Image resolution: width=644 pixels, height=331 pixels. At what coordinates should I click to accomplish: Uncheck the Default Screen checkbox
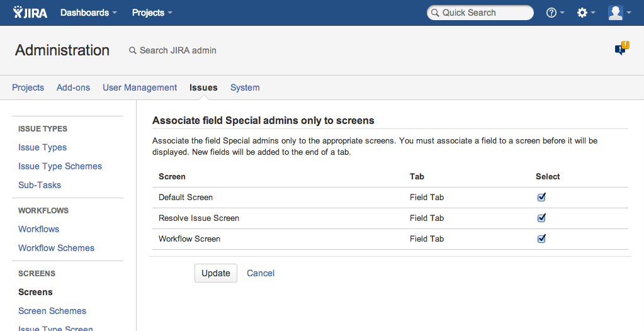541,197
